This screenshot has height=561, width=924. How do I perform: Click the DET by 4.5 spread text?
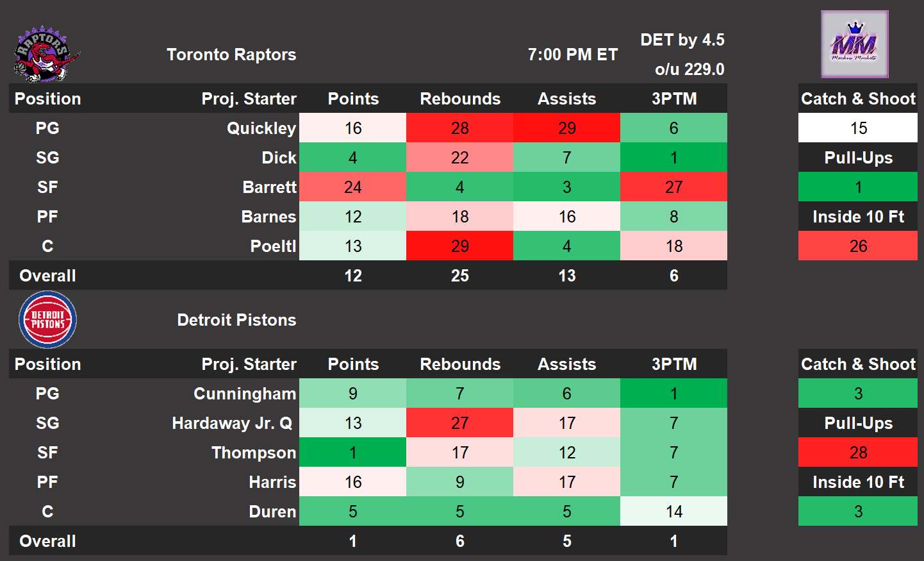[682, 40]
